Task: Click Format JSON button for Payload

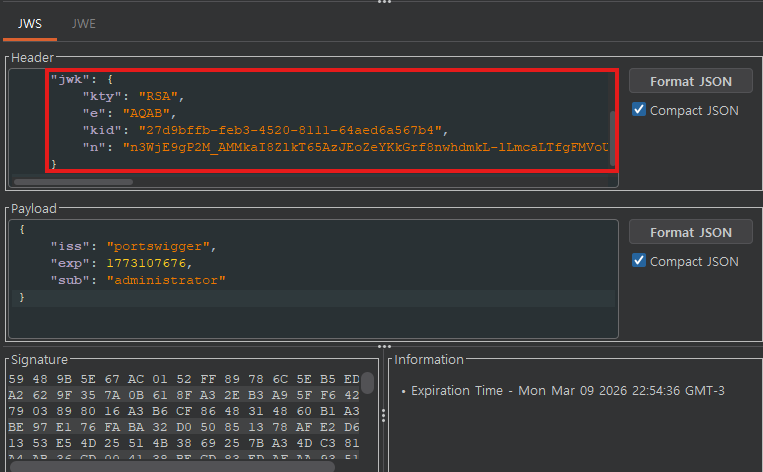Action: pos(690,232)
